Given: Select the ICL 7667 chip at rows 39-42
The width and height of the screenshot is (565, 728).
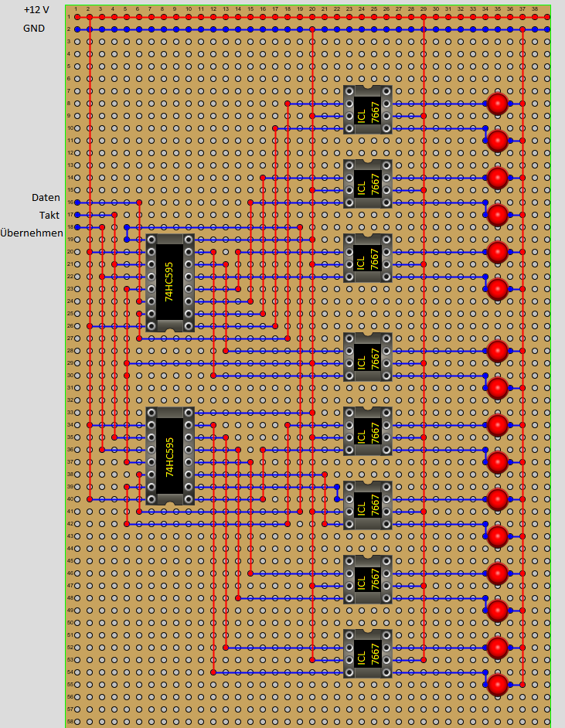Looking at the screenshot, I should click(x=368, y=505).
